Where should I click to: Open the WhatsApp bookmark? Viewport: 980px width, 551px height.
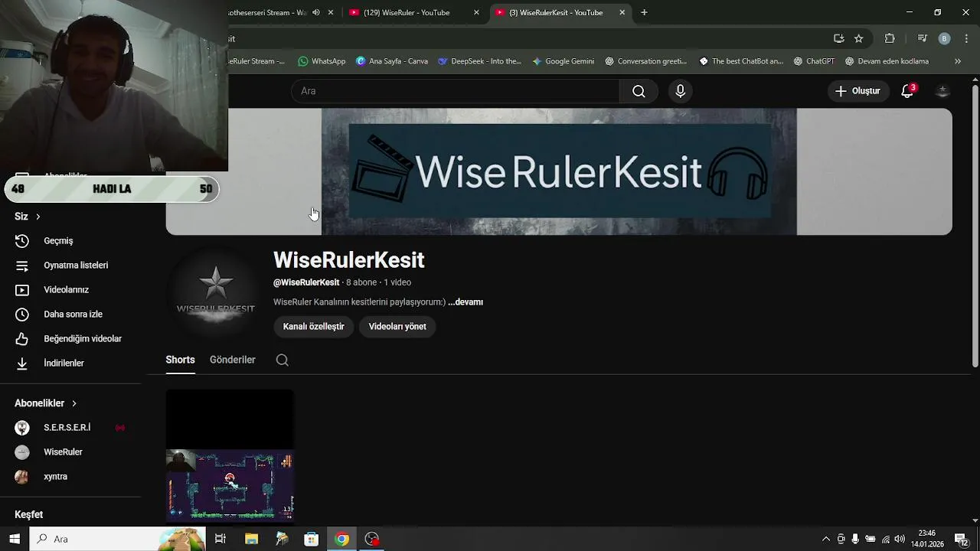click(322, 61)
